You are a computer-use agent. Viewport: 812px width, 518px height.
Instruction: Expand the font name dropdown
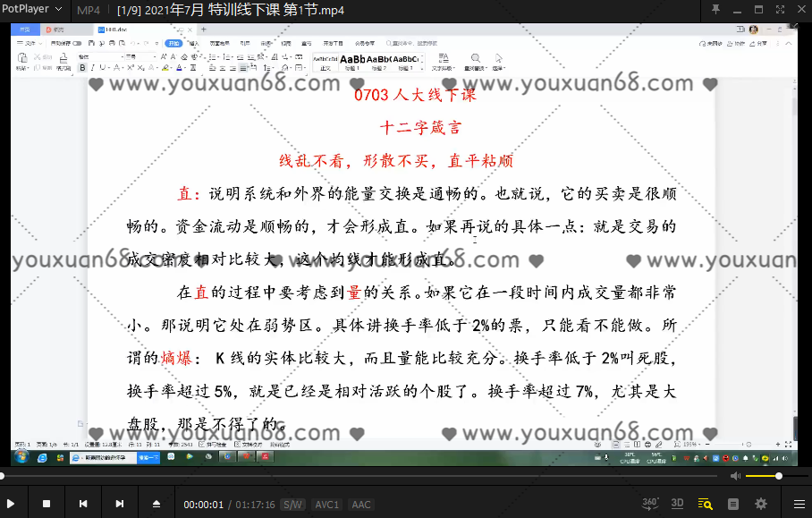pos(122,55)
